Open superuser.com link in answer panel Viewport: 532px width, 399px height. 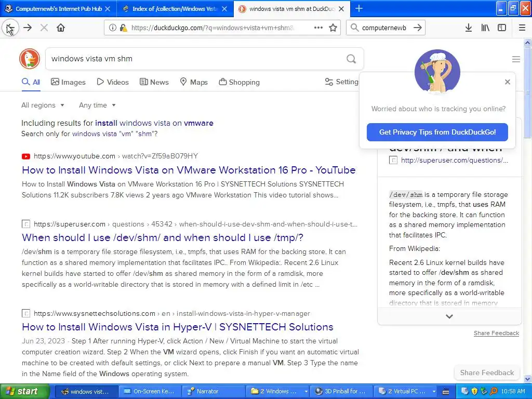pos(454,160)
